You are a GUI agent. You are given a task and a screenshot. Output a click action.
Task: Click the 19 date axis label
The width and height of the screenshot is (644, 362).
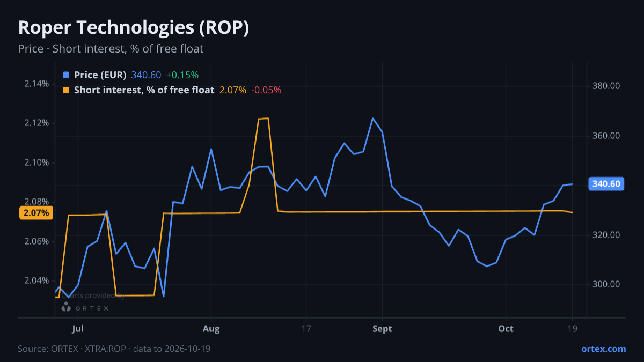[572, 329]
